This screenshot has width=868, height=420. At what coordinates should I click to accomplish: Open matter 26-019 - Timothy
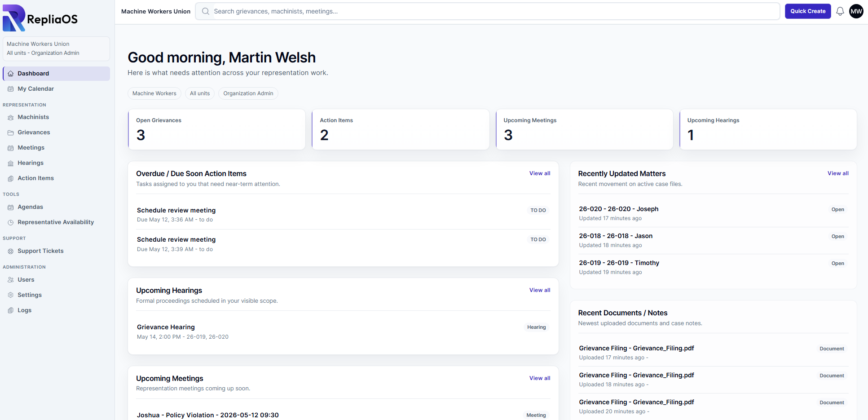coord(713,267)
